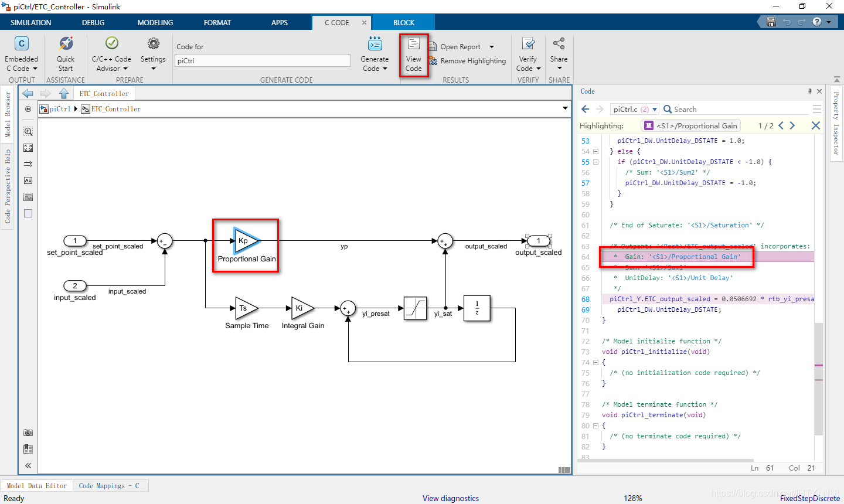Screen dimensions: 844x504
Task: Click the Save icon in the title toolbar
Action: pos(771,22)
